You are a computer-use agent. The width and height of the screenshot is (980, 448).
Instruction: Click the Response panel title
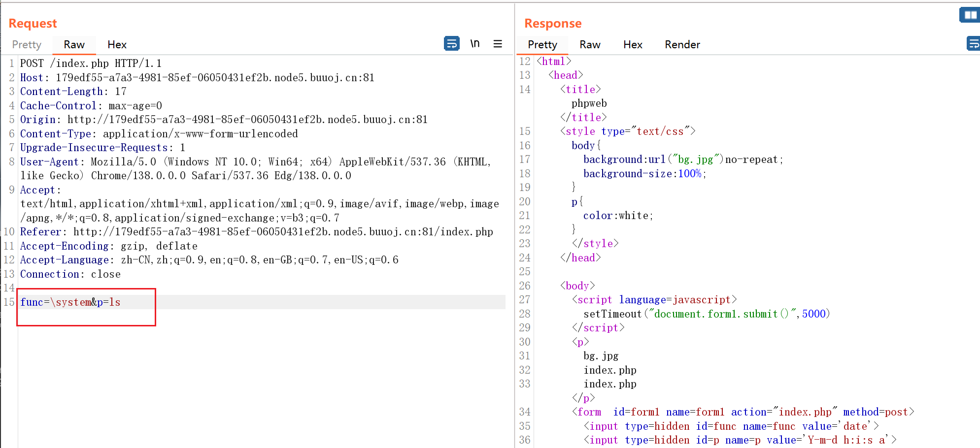coord(553,23)
